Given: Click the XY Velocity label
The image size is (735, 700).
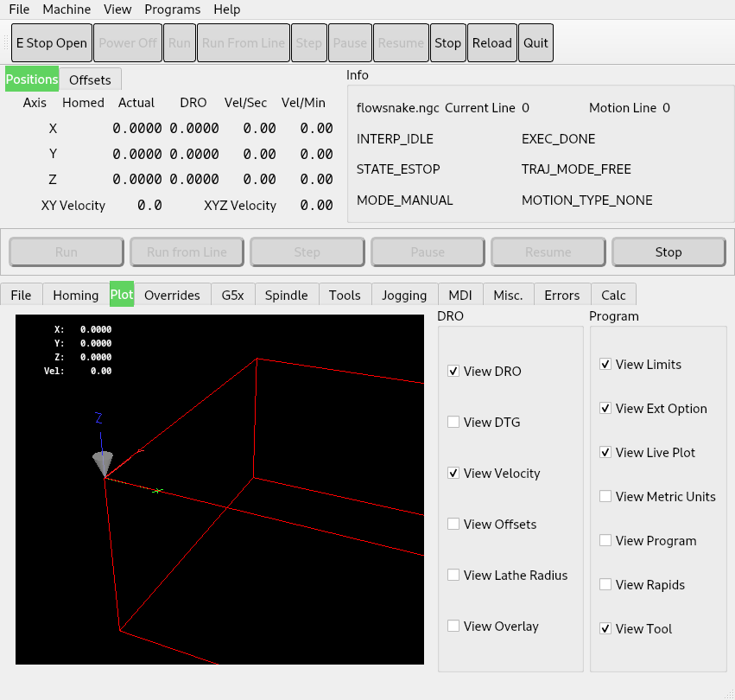Looking at the screenshot, I should [73, 206].
